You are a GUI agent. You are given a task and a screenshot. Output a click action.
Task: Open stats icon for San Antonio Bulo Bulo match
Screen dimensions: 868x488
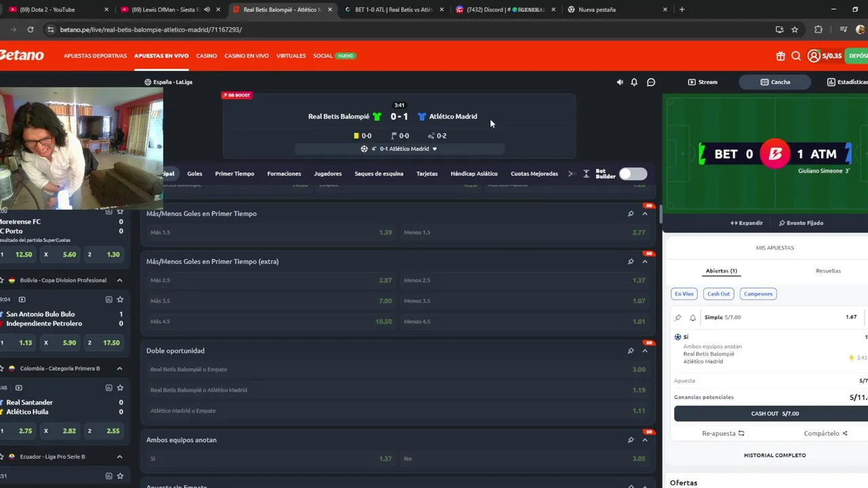coord(108,299)
